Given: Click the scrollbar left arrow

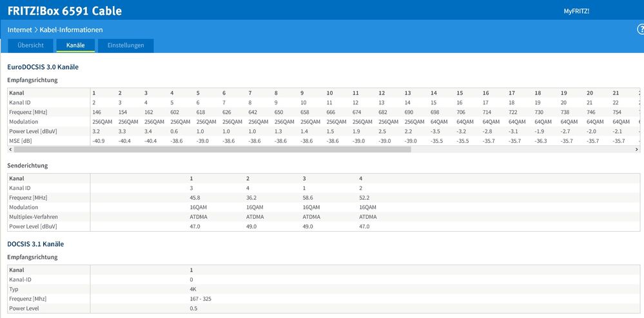Looking at the screenshot, I should point(10,149).
